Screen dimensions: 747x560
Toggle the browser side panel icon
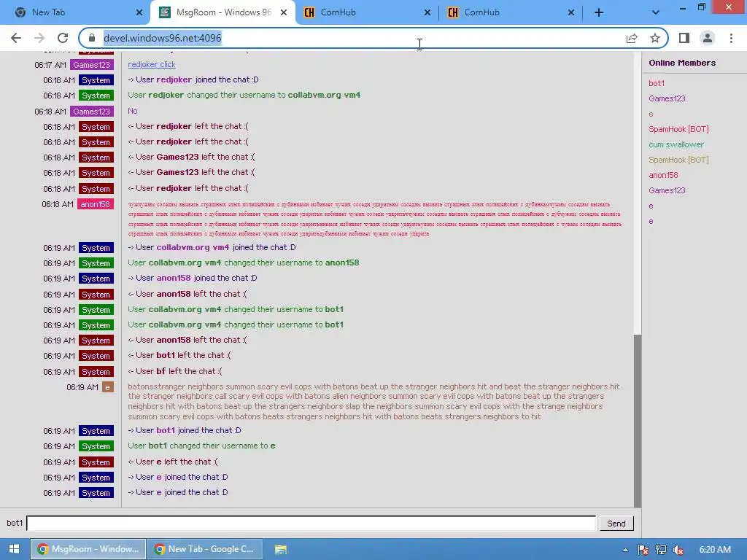(684, 38)
